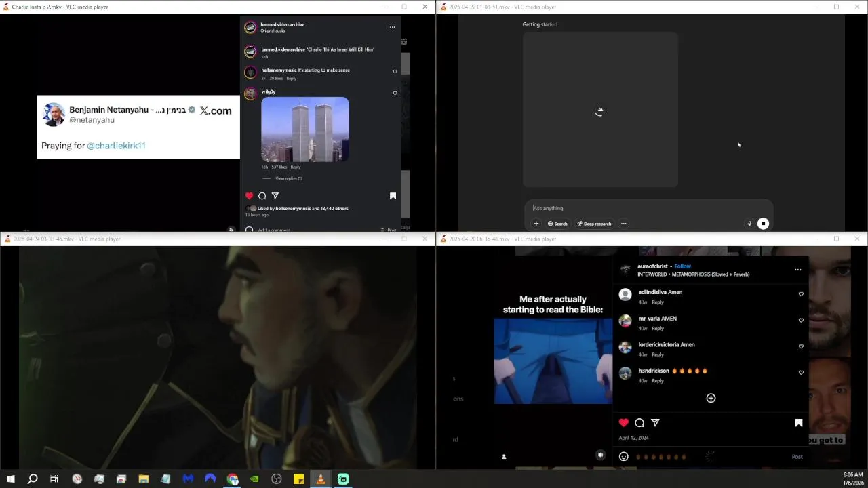Open the Windows Start menu
The width and height of the screenshot is (868, 488).
[x=11, y=479]
